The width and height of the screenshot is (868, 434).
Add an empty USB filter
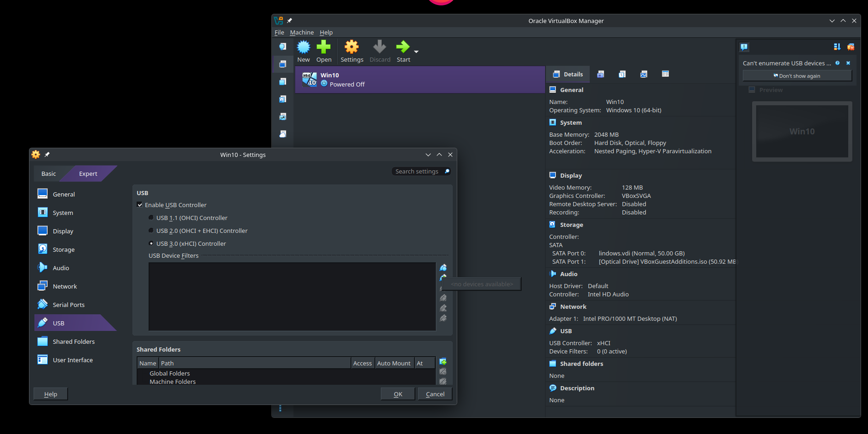[443, 267]
